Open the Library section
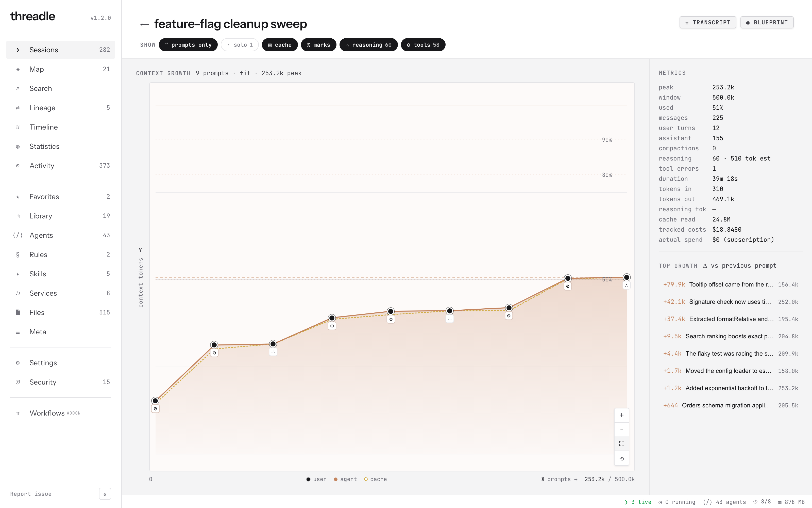 click(60, 216)
